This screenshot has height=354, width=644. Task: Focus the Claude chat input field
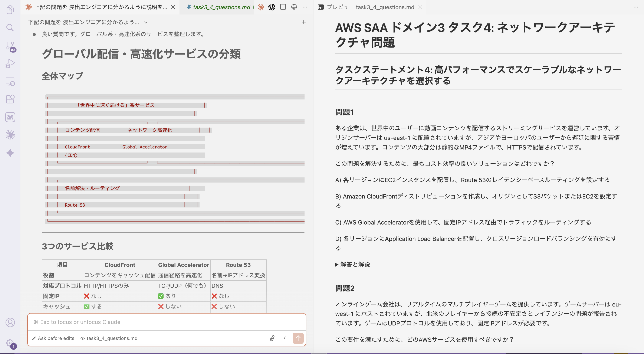pyautogui.click(x=167, y=322)
